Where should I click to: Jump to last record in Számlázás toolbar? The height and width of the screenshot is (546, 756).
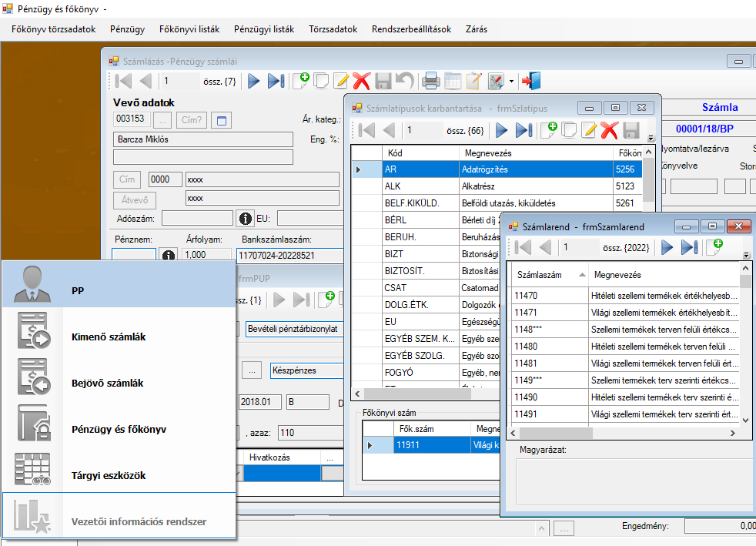tap(276, 81)
